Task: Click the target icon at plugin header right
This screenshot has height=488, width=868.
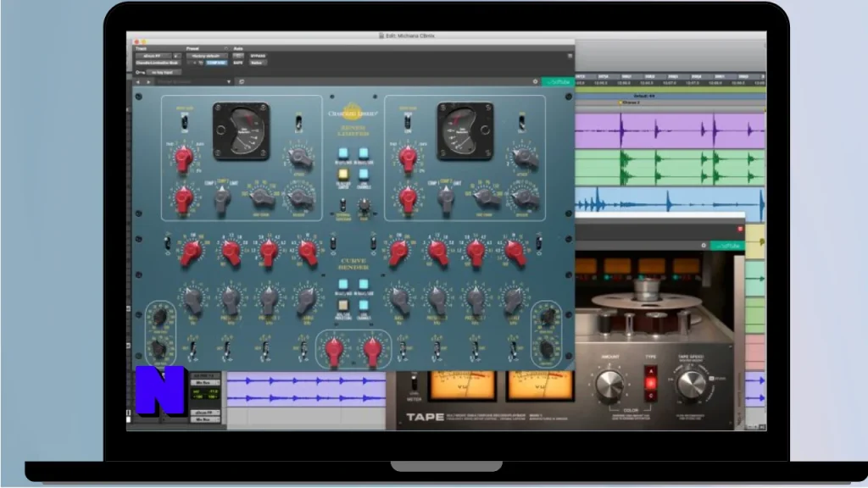Action: point(570,56)
